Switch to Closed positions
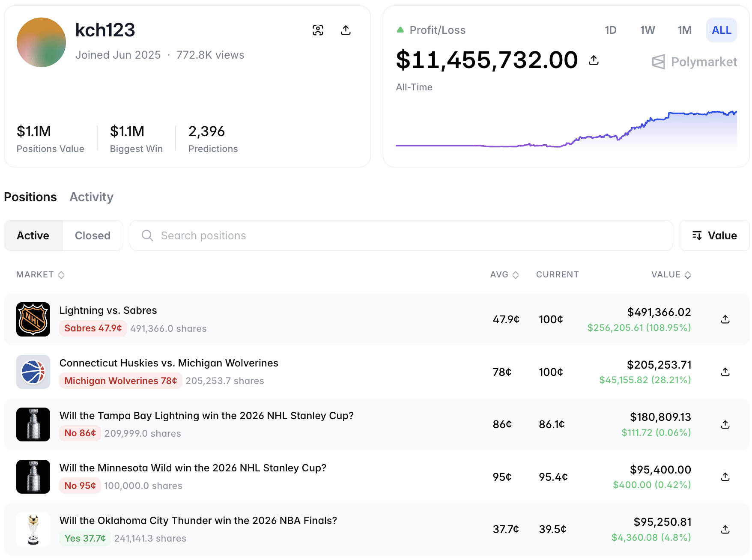This screenshot has height=560, width=752. tap(92, 235)
